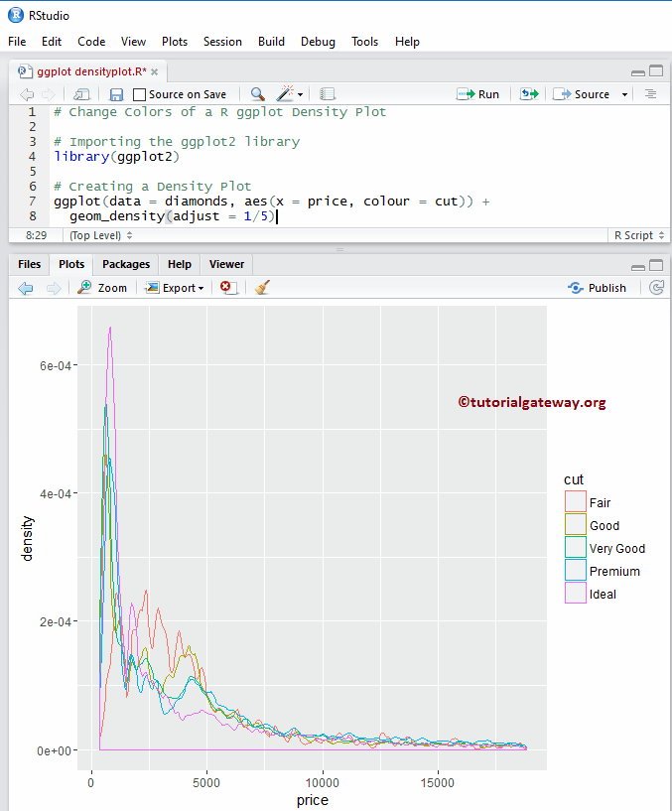Viewport: 672px width, 811px height.
Task: Open the File menu
Action: pos(17,42)
